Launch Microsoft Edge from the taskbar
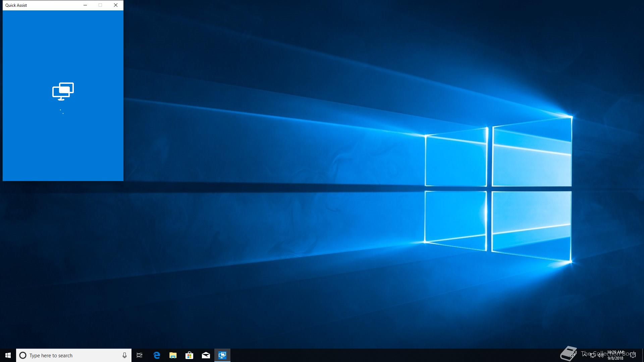This screenshot has width=644, height=362. pyautogui.click(x=157, y=355)
